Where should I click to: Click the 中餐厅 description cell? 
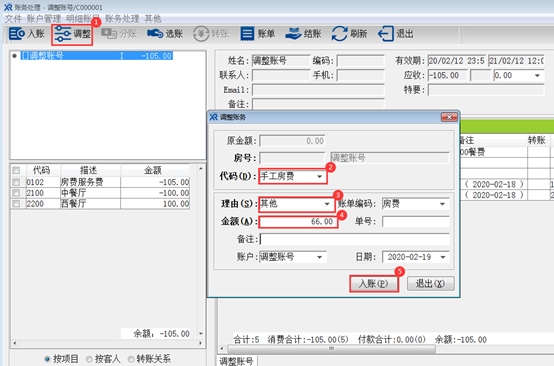coord(90,193)
